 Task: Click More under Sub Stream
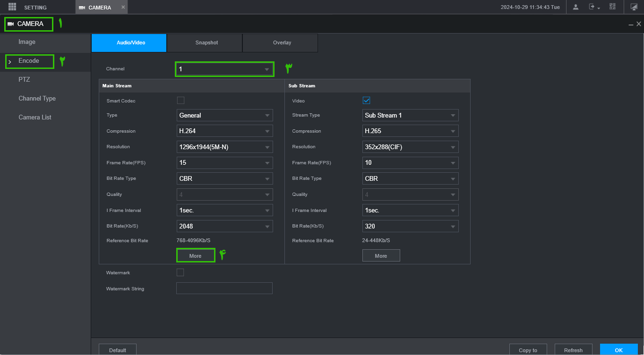pyautogui.click(x=381, y=255)
